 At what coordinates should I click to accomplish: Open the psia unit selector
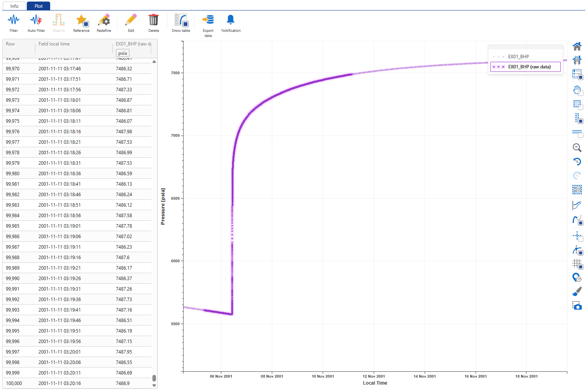click(x=122, y=53)
